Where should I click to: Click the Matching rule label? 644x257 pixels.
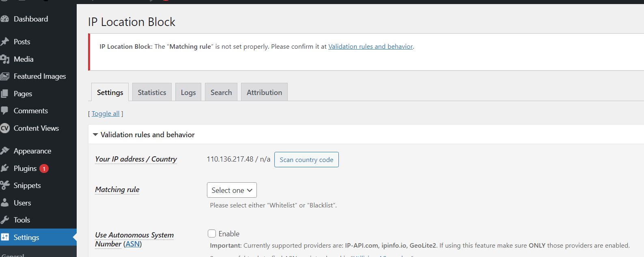tap(117, 190)
